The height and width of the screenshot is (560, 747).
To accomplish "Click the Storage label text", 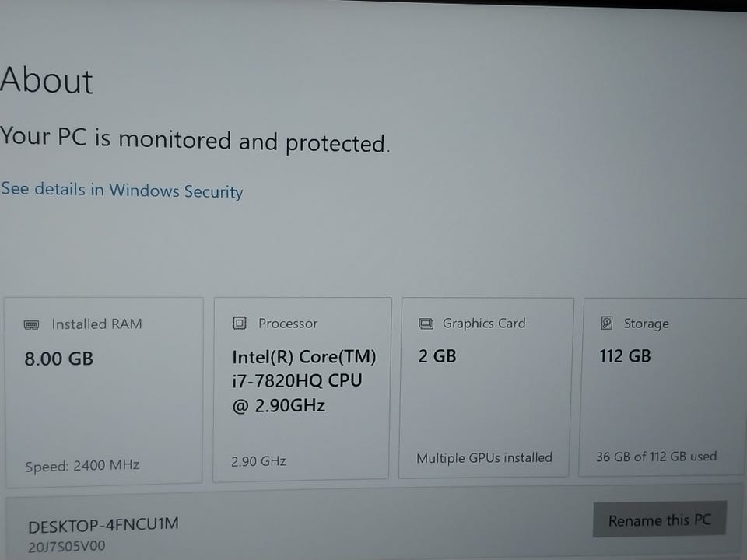I will coord(646,324).
